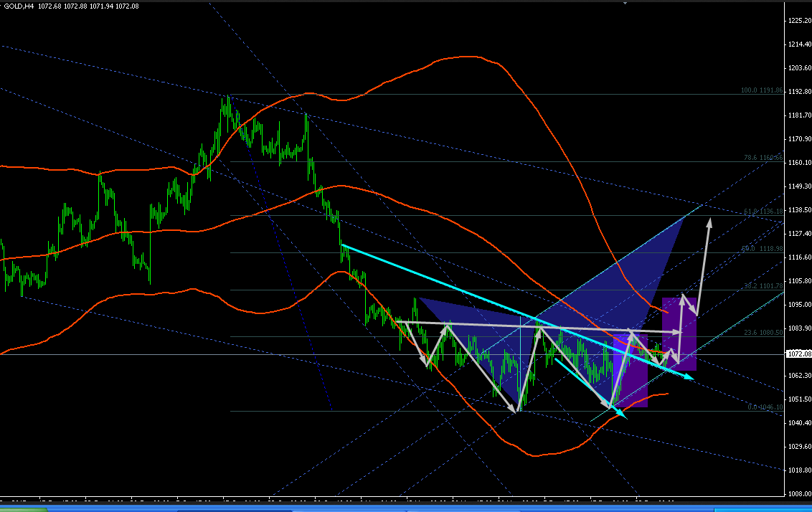This screenshot has height=512, width=812.
Task: Click the chart shift triangle marker at top
Action: coord(625,3)
